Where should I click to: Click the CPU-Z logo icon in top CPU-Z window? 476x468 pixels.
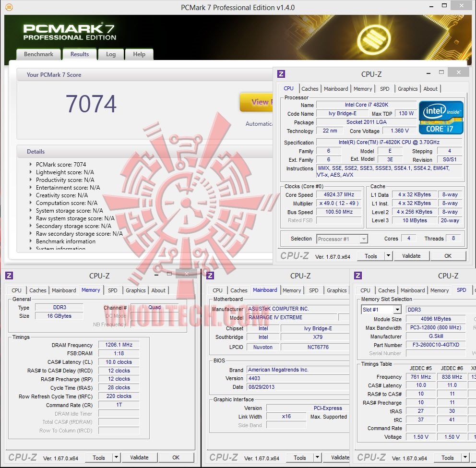click(281, 74)
